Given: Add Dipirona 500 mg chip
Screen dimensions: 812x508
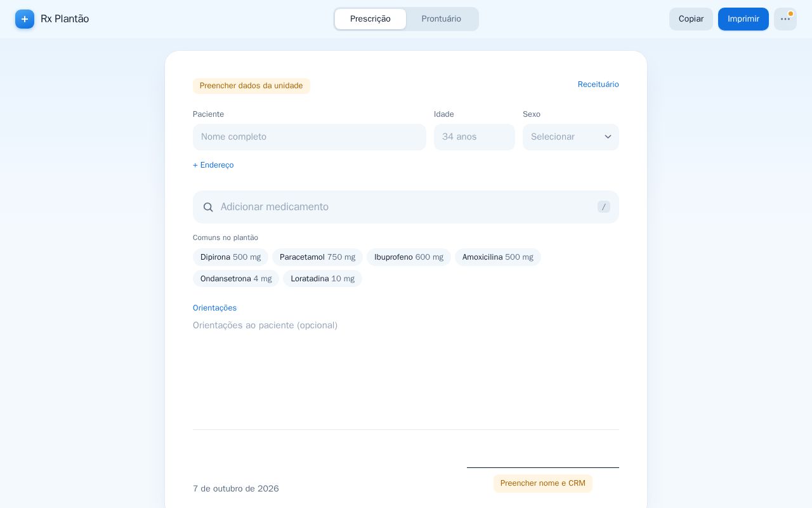Looking at the screenshot, I should click(x=230, y=257).
